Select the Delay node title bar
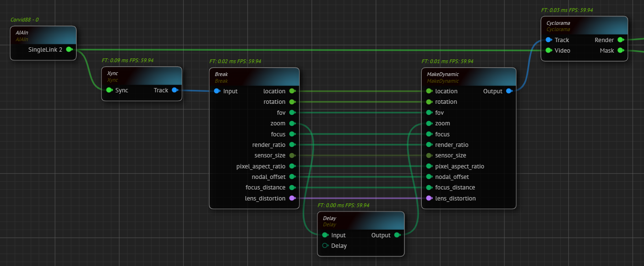644x266 pixels. click(360, 221)
